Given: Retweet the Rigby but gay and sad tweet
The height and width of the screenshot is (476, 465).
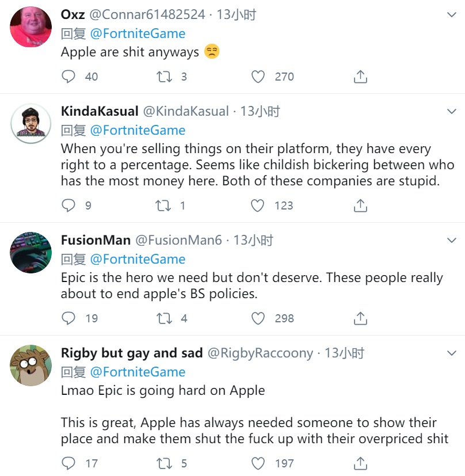Looking at the screenshot, I should tap(165, 463).
